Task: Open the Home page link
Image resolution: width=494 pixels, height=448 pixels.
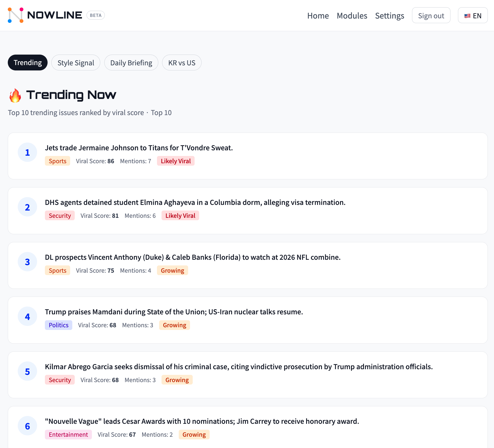Action: [x=318, y=16]
